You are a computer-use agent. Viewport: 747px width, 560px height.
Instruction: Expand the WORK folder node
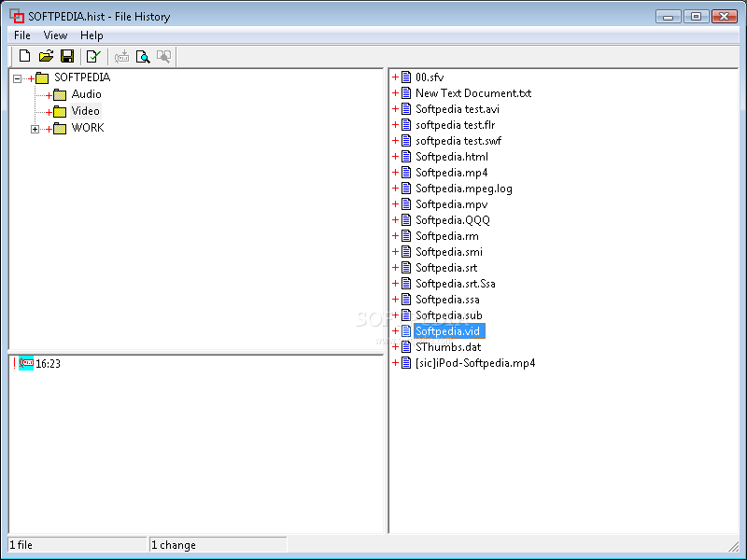pos(35,129)
